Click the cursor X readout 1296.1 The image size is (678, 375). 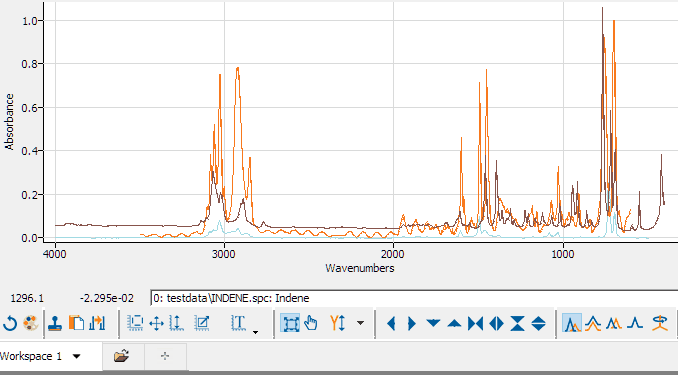pos(27,298)
